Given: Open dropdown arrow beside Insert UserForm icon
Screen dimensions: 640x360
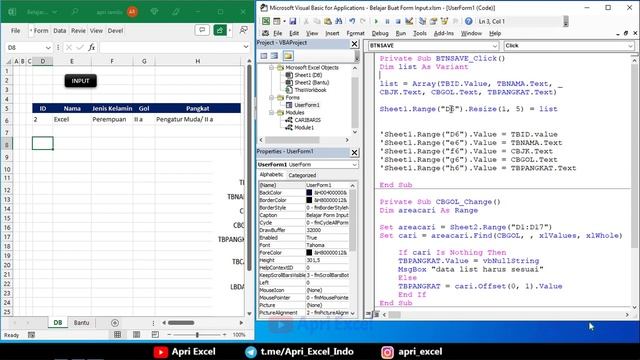Looking at the screenshot, I should click(x=284, y=21).
